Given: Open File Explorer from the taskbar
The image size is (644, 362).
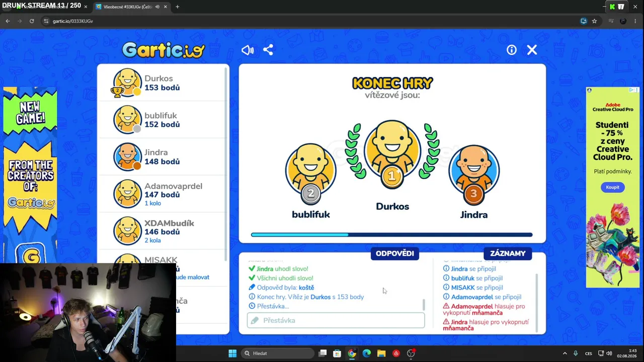Looking at the screenshot, I should (x=381, y=353).
